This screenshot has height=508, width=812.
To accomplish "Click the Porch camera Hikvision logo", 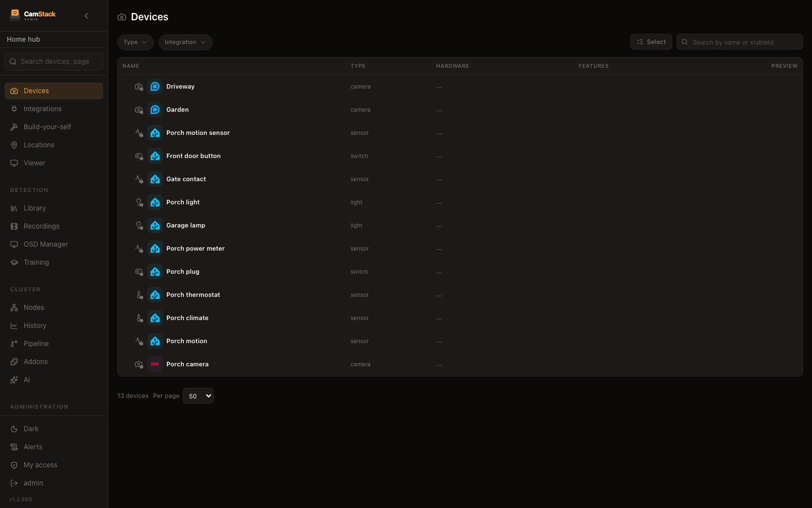I will click(155, 364).
